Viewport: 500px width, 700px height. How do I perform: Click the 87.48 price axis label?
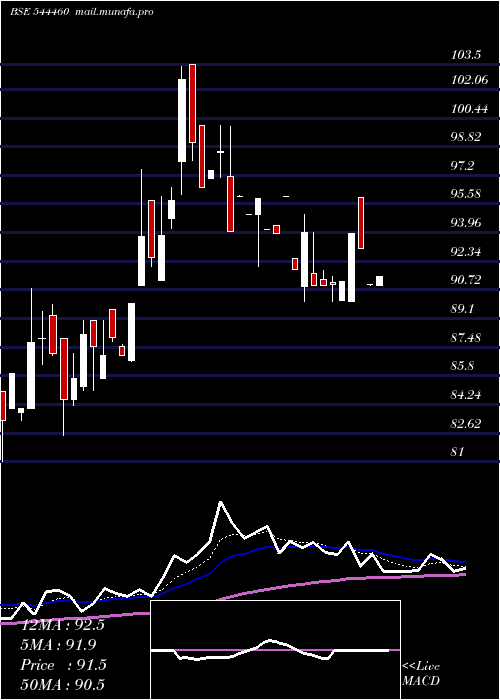466,338
